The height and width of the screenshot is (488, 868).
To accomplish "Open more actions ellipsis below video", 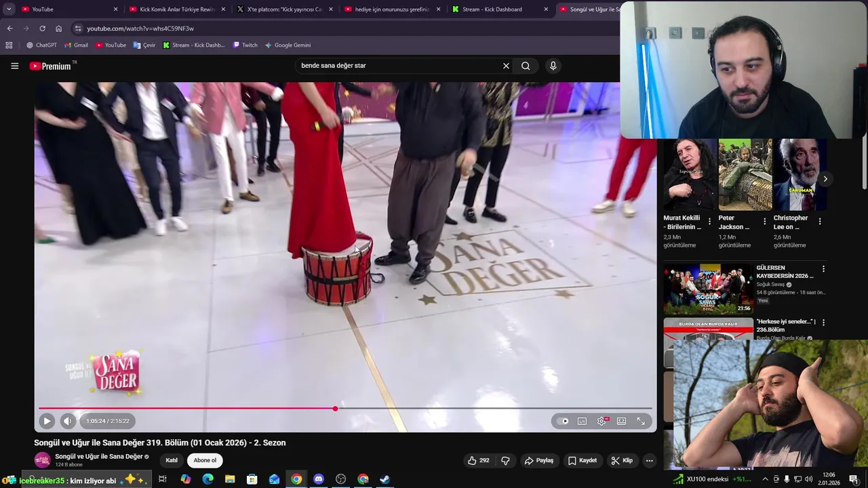I will click(x=649, y=460).
